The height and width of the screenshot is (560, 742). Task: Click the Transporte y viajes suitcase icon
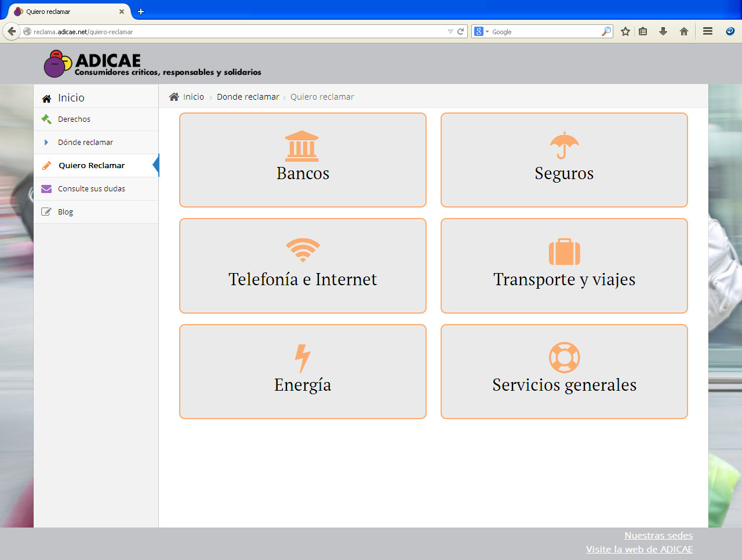[565, 252]
